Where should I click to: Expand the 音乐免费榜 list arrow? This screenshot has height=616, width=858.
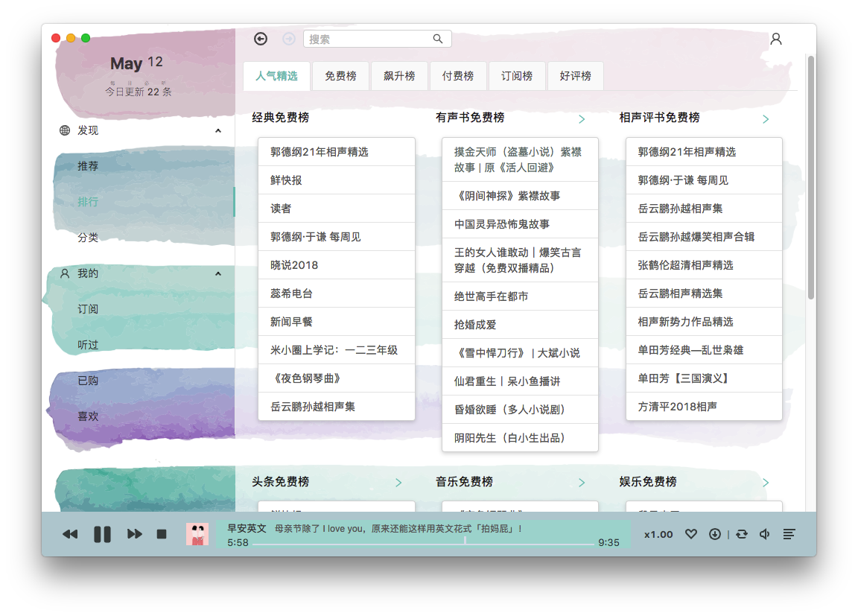(x=582, y=483)
